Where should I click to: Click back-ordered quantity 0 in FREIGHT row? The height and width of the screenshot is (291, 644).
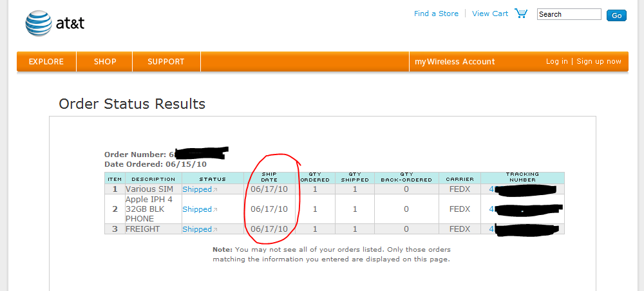pyautogui.click(x=406, y=229)
